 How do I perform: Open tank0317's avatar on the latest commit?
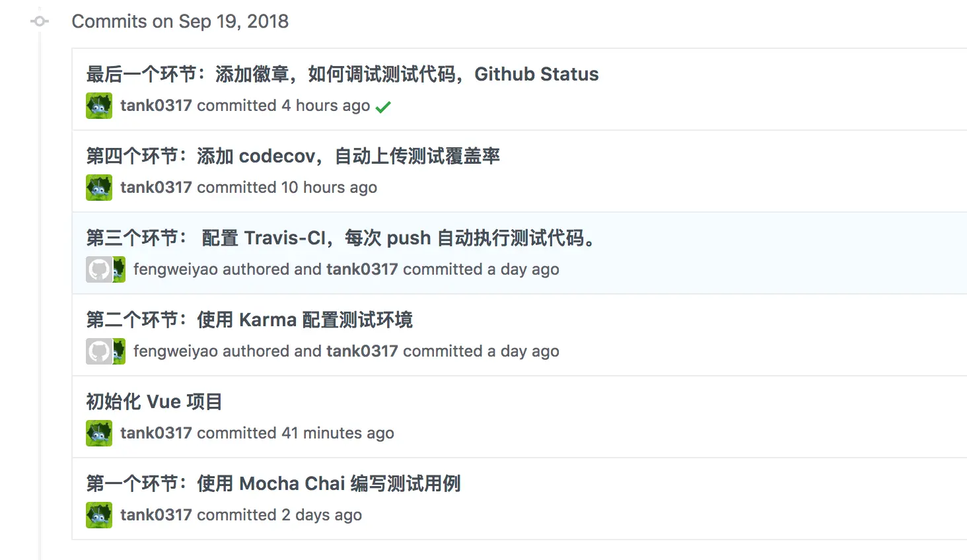[x=98, y=105]
